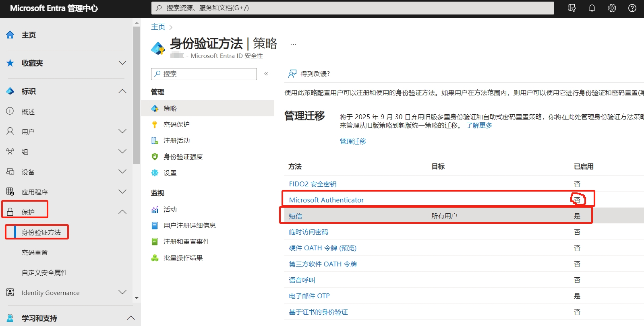Expand the Identity Governance chevron
The height and width of the screenshot is (326, 644).
(122, 292)
